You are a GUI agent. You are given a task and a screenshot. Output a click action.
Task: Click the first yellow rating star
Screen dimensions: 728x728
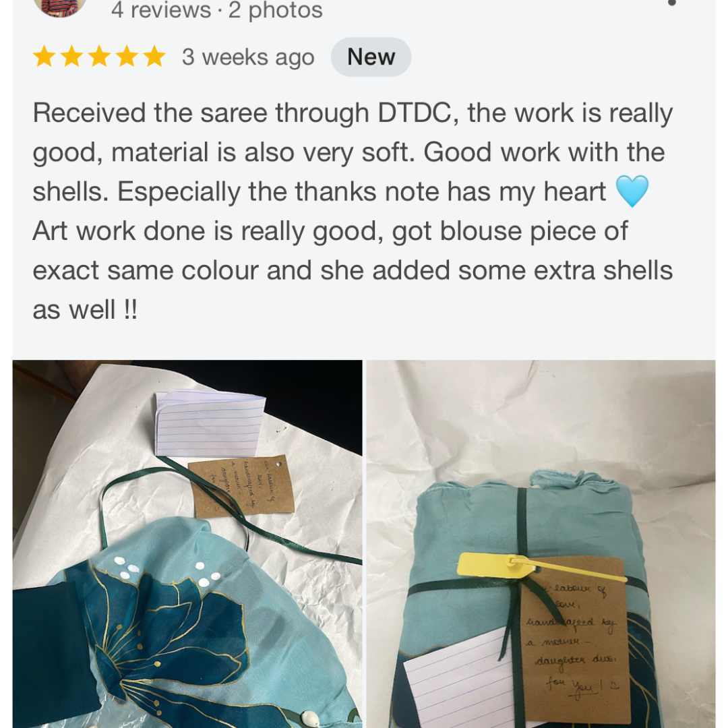pyautogui.click(x=44, y=57)
